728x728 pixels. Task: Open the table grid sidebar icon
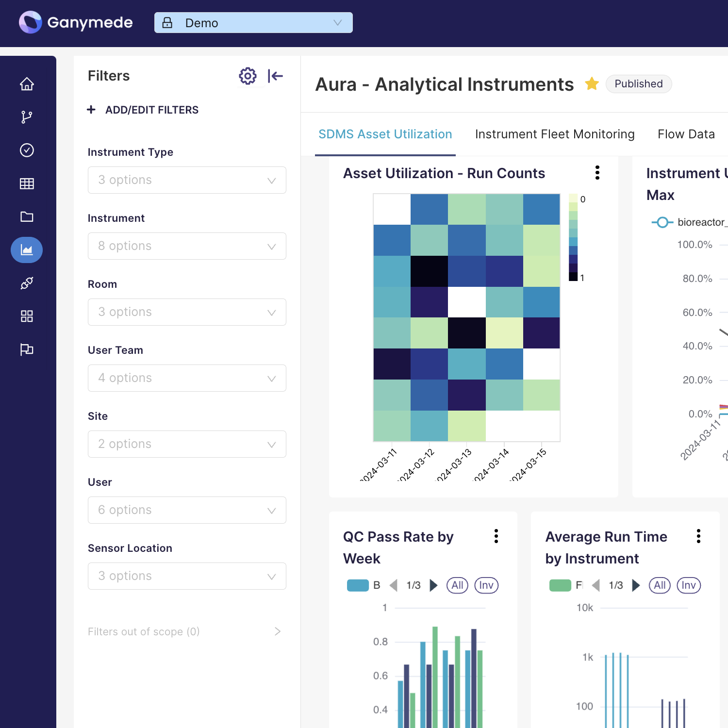tap(27, 183)
